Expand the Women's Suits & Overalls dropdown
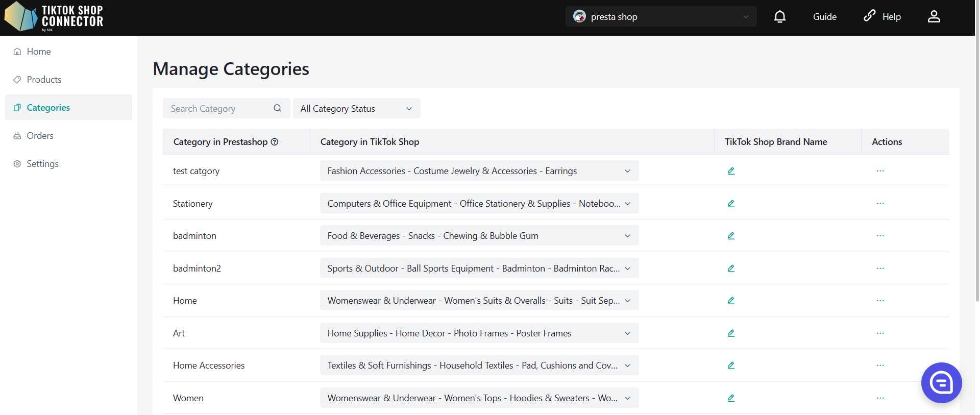Screen dimensions: 980x415 click(479, 301)
